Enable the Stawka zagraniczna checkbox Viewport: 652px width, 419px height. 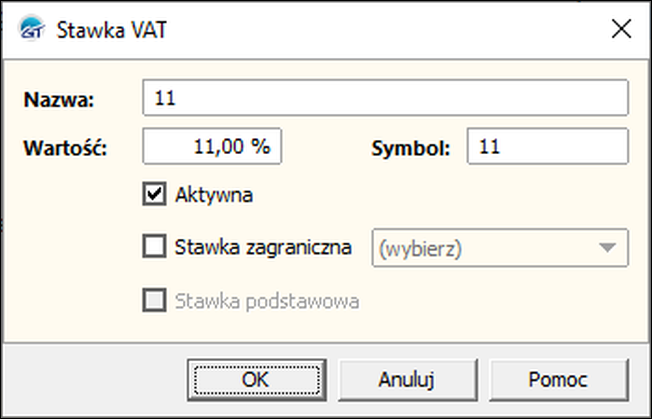154,246
